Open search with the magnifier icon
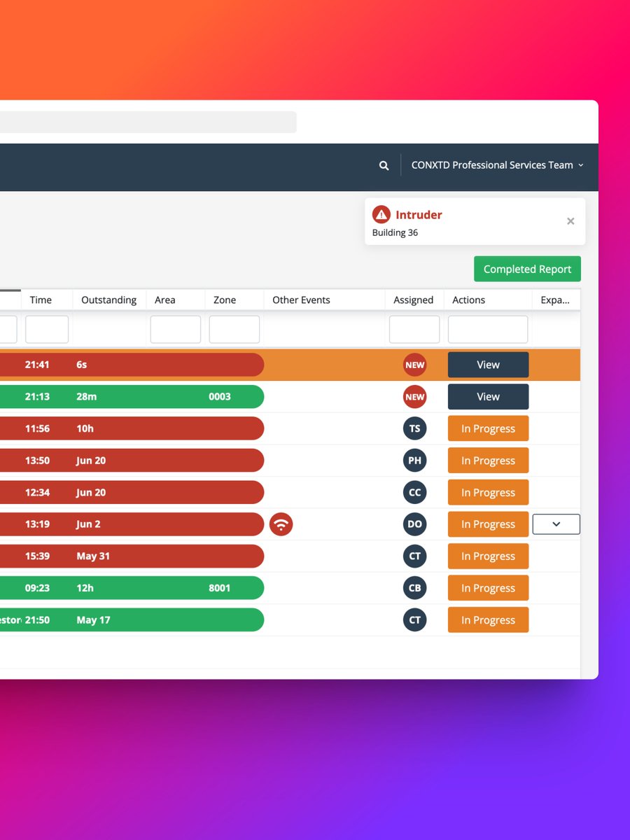 [384, 165]
